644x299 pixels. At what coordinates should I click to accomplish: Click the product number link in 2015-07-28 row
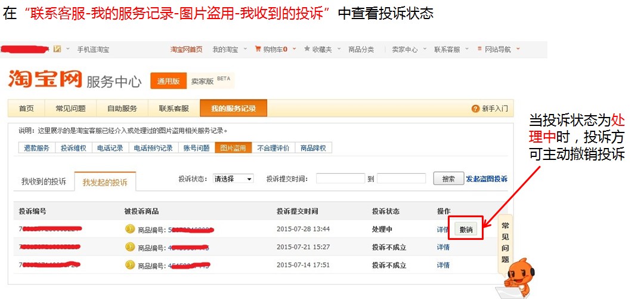(191, 230)
